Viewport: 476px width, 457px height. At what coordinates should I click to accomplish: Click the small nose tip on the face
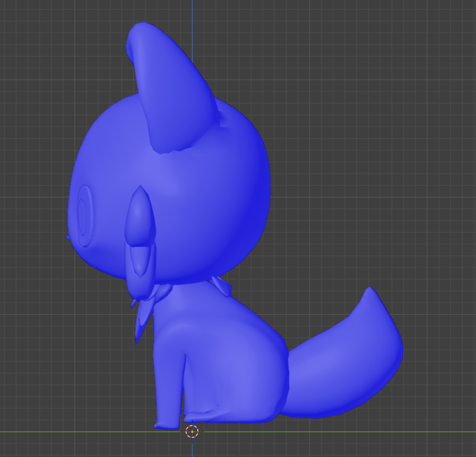coord(68,237)
